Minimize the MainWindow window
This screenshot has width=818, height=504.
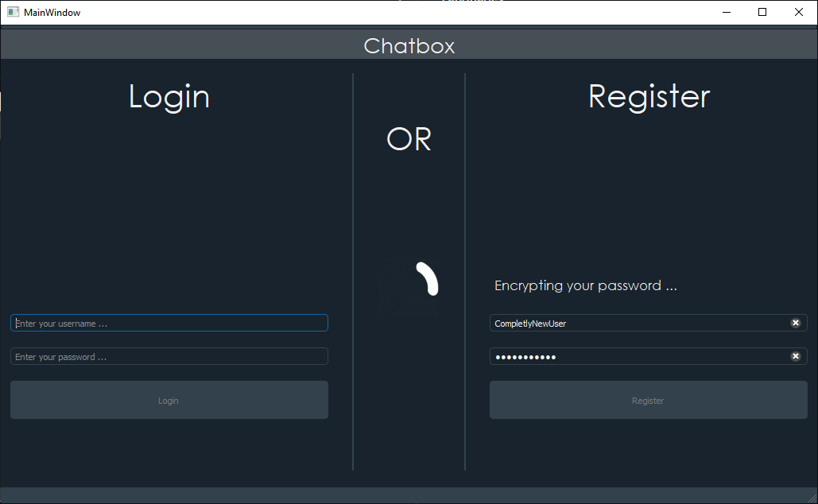[x=727, y=12]
